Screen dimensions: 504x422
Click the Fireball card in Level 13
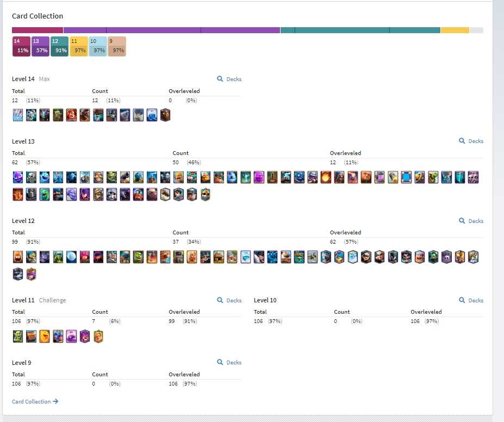pos(326,177)
